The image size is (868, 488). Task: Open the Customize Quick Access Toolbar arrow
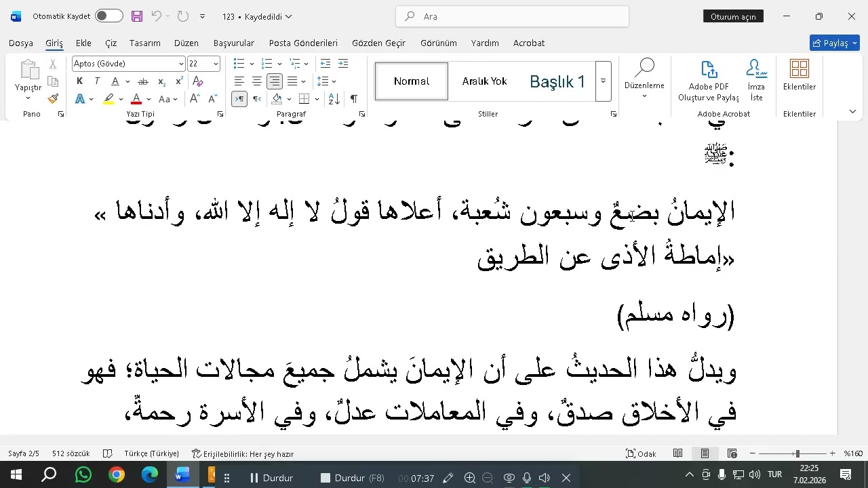point(203,16)
